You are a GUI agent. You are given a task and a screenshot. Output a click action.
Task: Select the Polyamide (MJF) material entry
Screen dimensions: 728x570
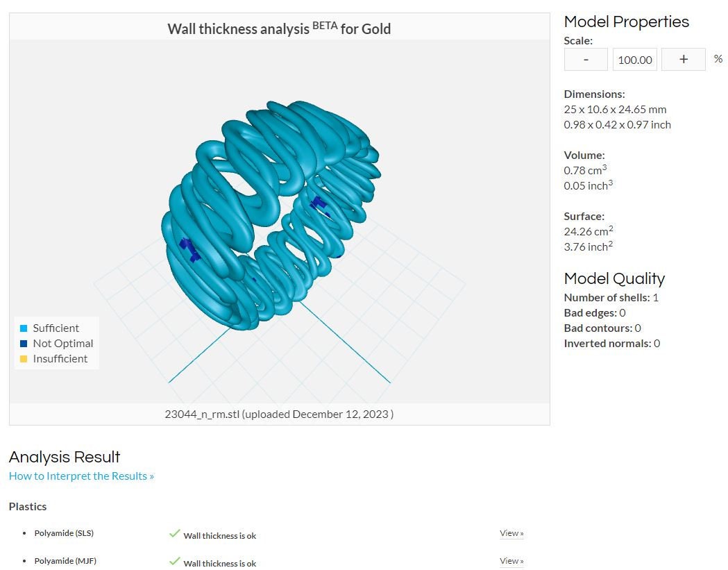65,561
